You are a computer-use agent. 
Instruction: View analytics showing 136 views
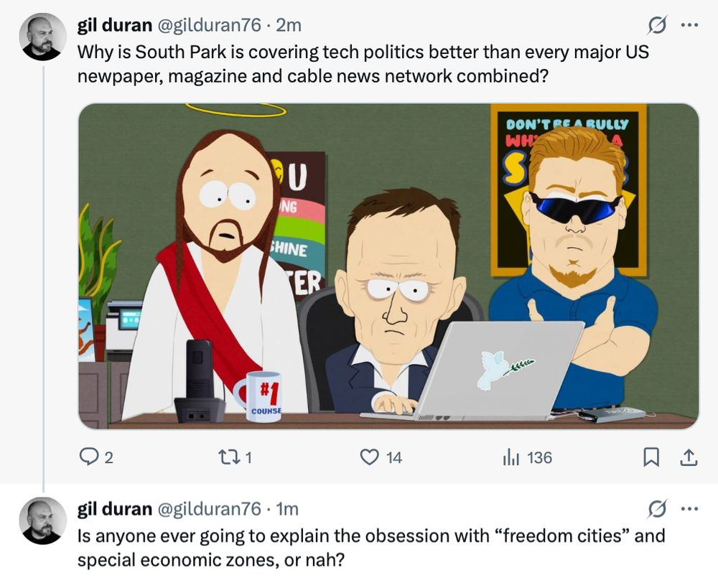point(528,457)
